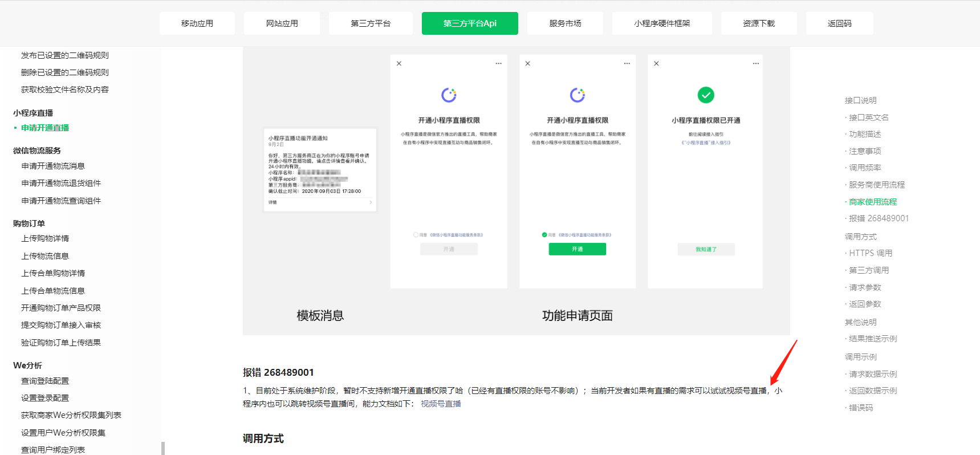
Task: Click the 微信物流服务 sidebar section heading
Action: coord(37,151)
